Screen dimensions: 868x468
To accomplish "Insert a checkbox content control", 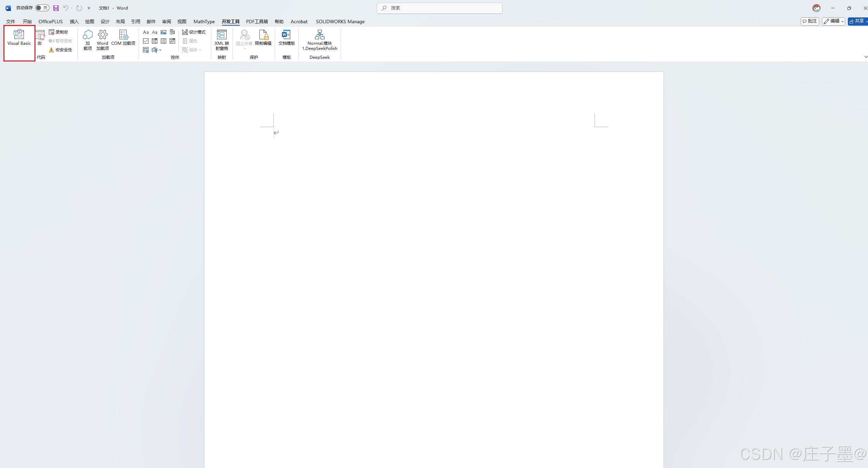I will click(146, 41).
